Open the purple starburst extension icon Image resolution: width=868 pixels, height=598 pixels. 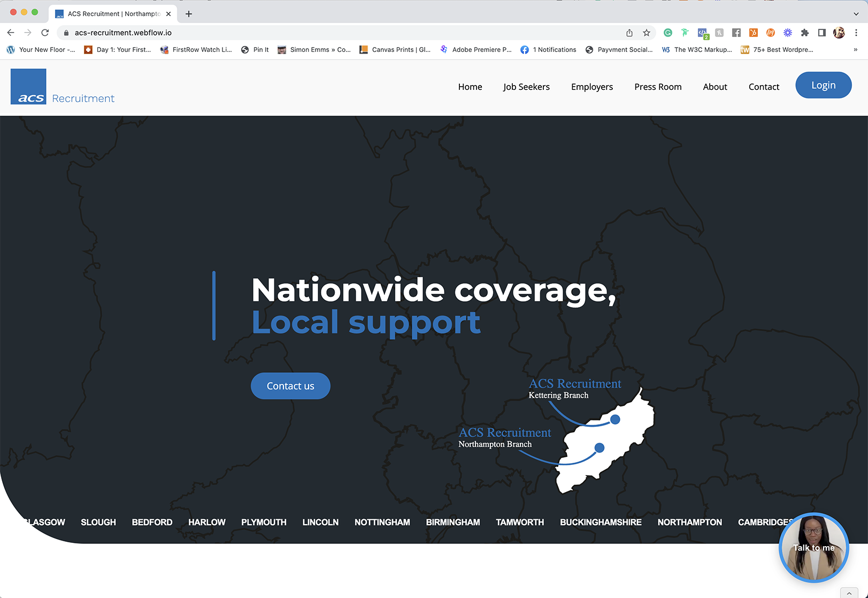(x=788, y=33)
